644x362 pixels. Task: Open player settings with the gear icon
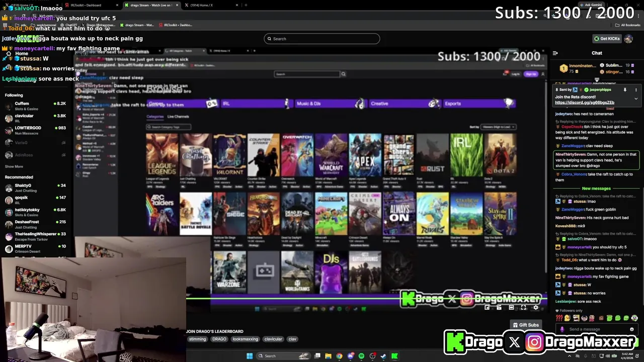point(536,307)
